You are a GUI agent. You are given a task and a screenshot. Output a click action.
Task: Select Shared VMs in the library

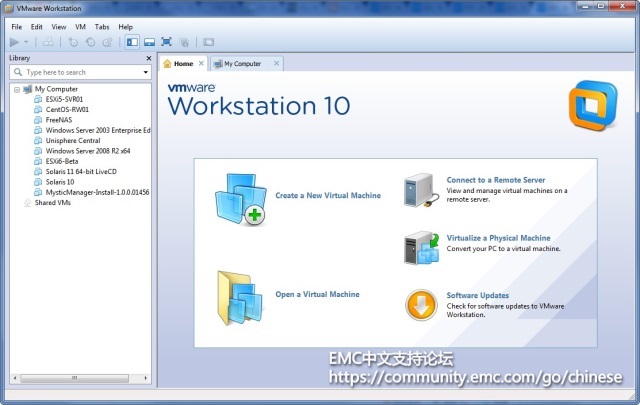point(53,202)
